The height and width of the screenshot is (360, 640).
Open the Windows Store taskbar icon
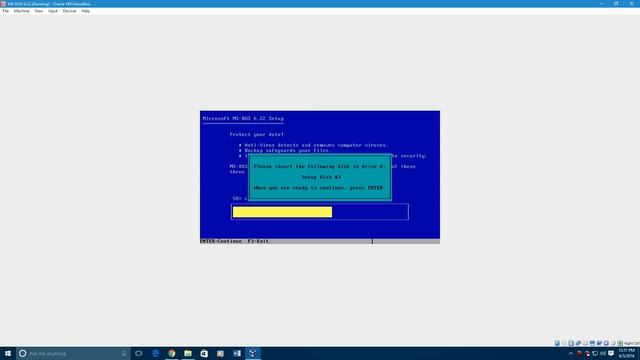click(x=204, y=353)
